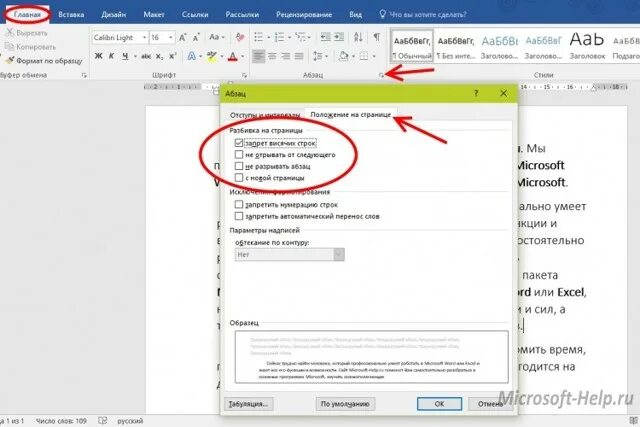Click the Cut (Вырезать) scissors icon
Image resolution: width=640 pixels, height=427 pixels.
tap(10, 33)
